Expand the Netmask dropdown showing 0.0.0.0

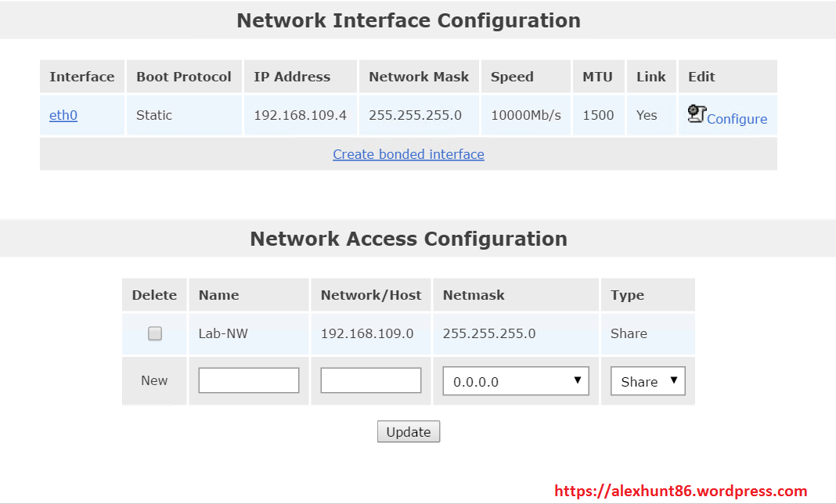coord(516,381)
